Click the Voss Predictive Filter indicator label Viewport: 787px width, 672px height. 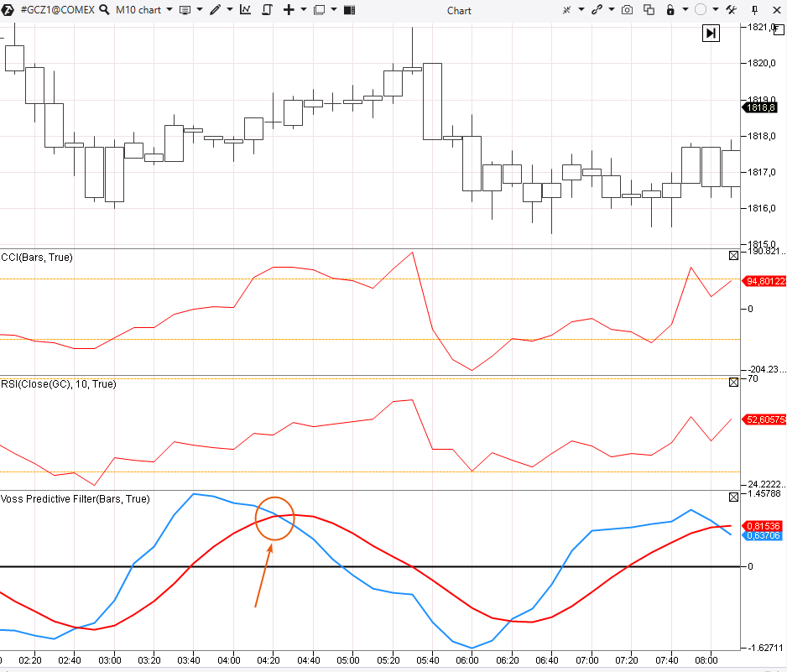(76, 498)
